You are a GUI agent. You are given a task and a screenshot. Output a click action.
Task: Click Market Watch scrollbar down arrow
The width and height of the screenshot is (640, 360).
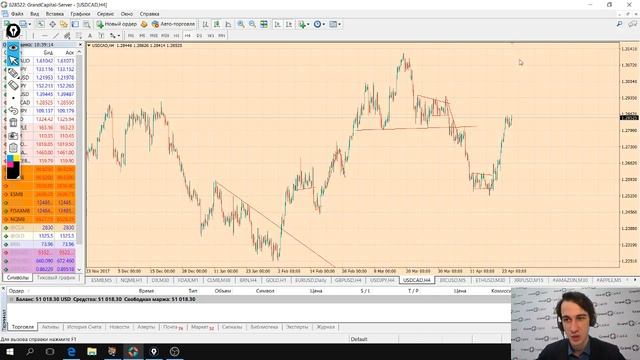point(79,269)
